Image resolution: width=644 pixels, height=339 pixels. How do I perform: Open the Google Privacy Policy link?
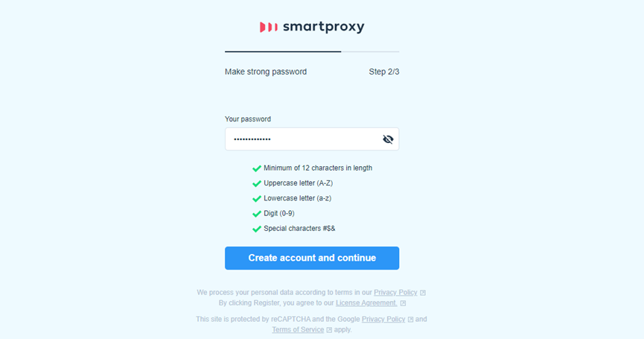click(x=383, y=319)
